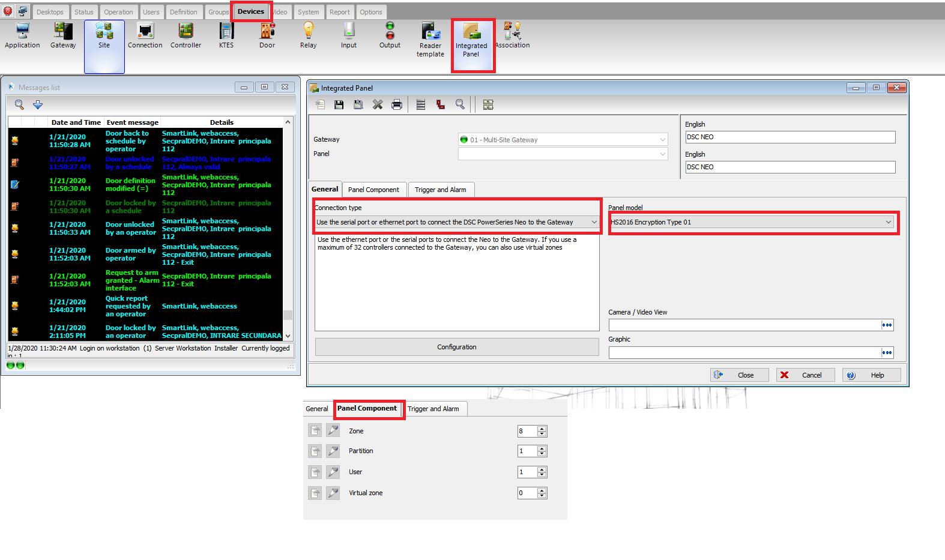Open the Panel model dropdown
The image size is (945, 560).
[x=888, y=223]
